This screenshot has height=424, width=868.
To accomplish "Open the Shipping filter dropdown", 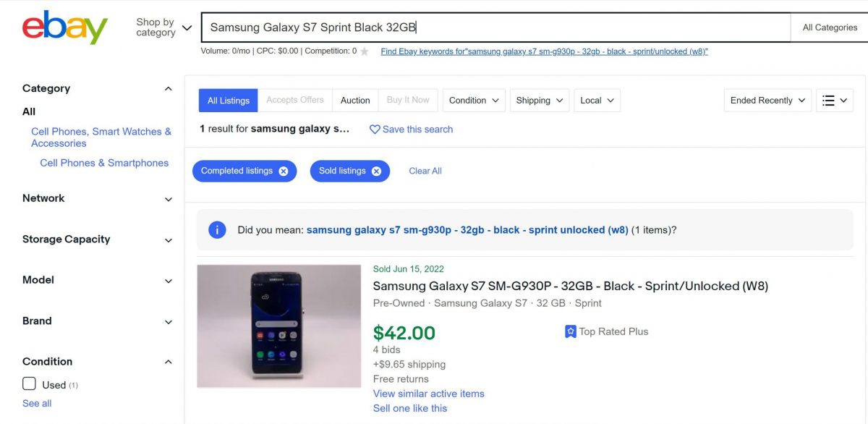I will click(x=538, y=100).
